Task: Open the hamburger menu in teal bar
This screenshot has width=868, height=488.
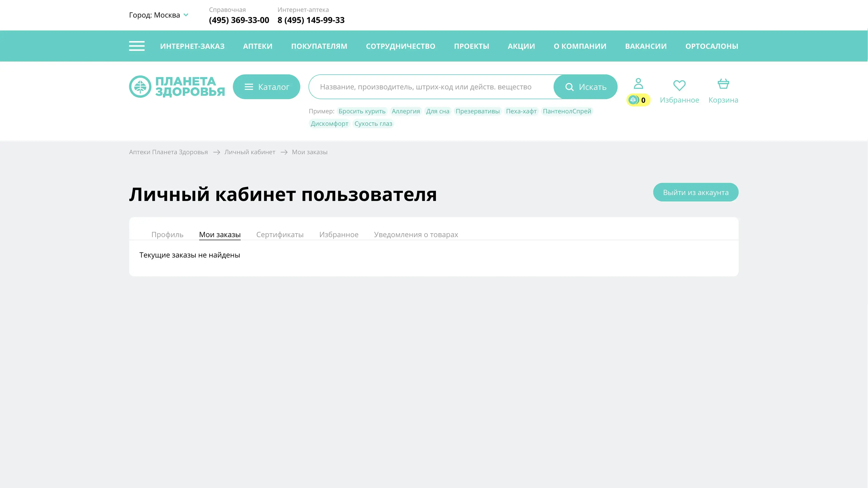Action: click(x=136, y=46)
